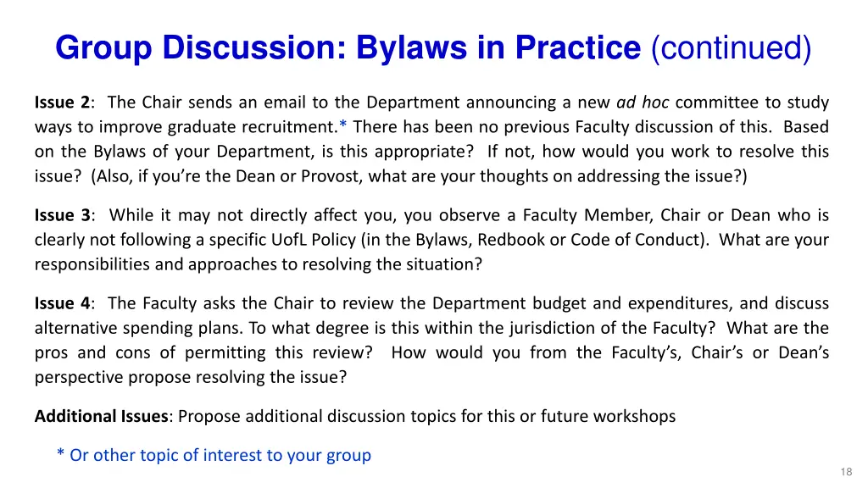Select the bold "Issue 3" label
Screen dimensions: 868x488
(64, 215)
